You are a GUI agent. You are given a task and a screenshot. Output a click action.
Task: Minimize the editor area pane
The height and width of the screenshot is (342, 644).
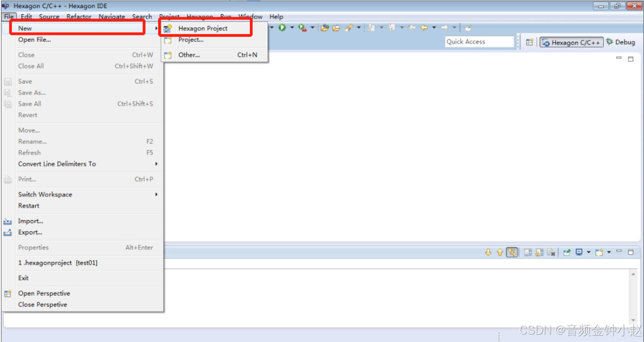click(x=619, y=58)
